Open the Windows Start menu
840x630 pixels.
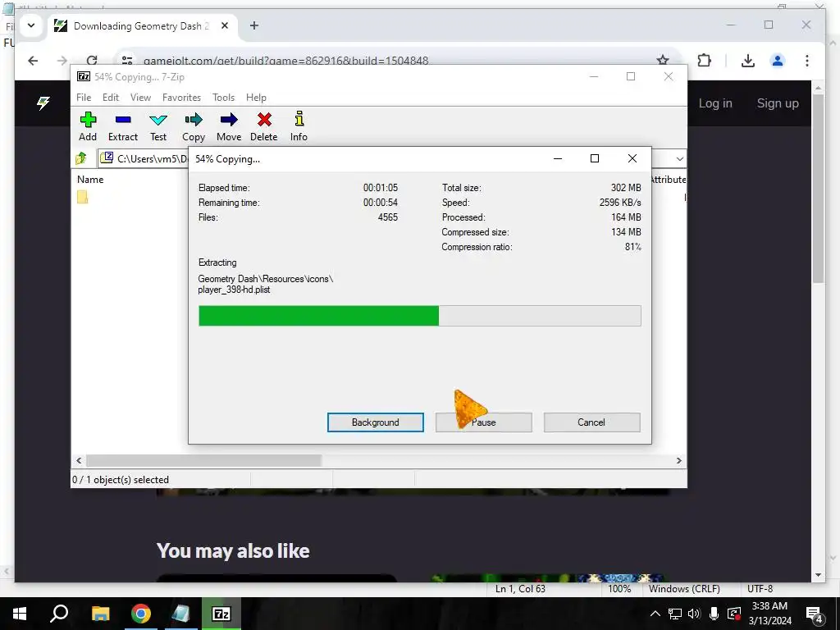click(x=20, y=614)
